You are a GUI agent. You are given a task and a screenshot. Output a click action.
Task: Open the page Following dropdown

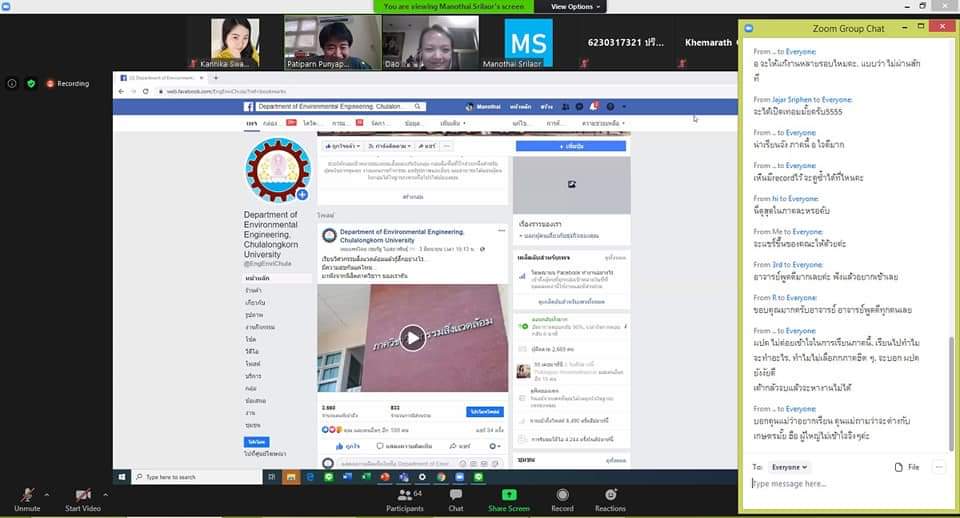[x=389, y=146]
